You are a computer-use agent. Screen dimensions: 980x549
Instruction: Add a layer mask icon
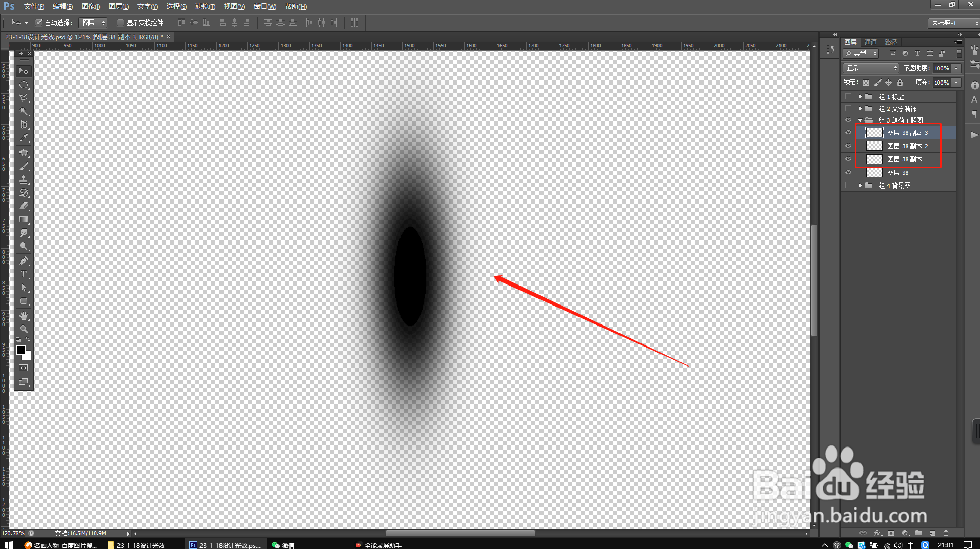point(891,533)
